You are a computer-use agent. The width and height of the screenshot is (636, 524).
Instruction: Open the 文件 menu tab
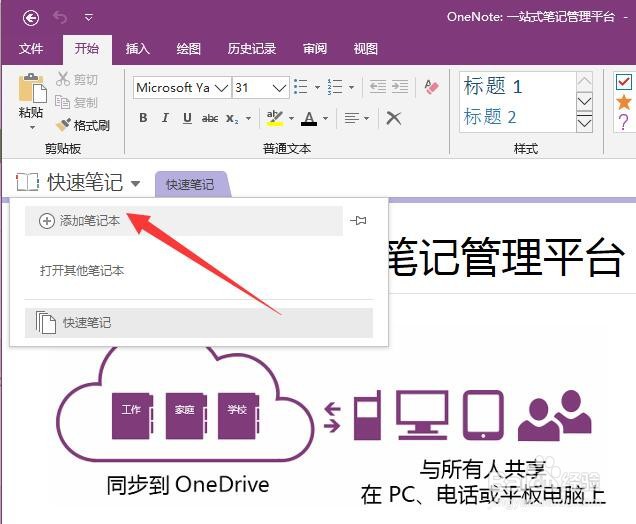(x=31, y=49)
